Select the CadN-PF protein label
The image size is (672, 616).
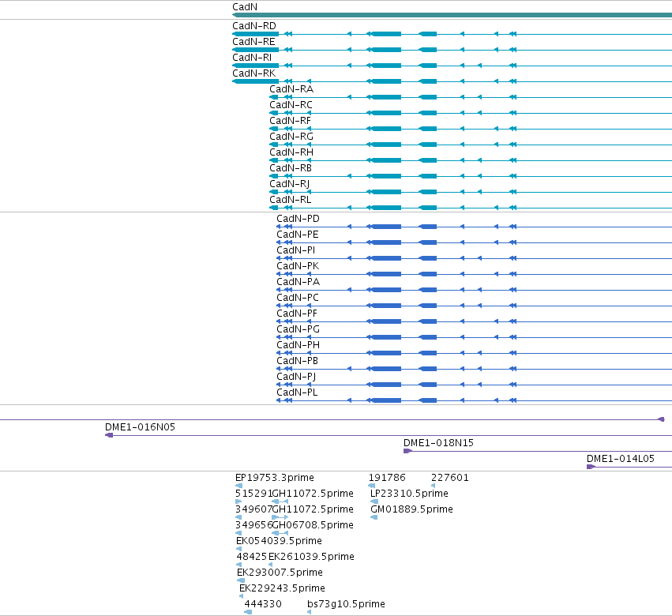click(x=297, y=314)
